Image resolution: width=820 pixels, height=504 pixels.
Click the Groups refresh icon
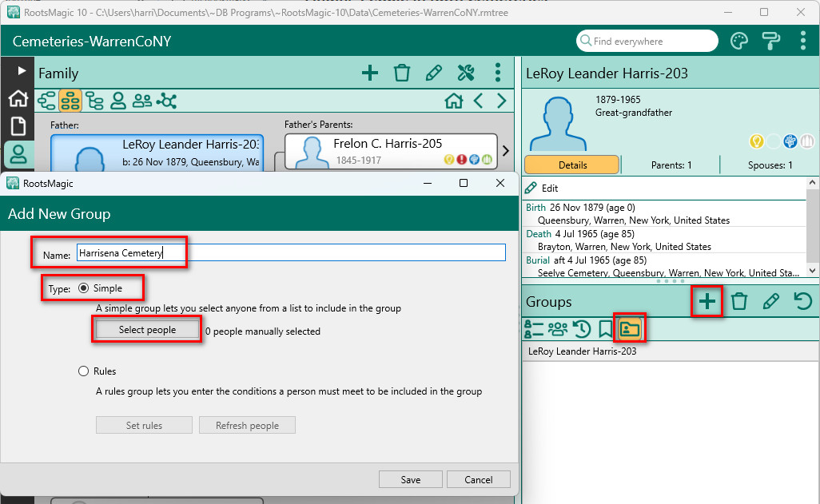click(802, 301)
